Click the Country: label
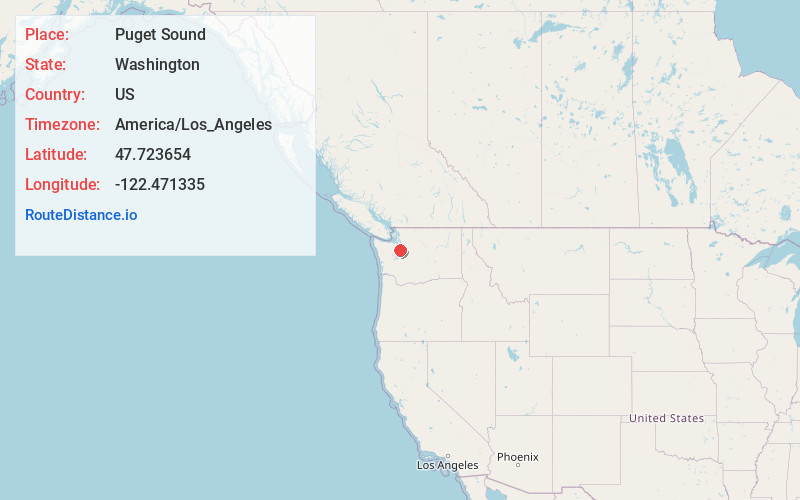 pos(55,94)
